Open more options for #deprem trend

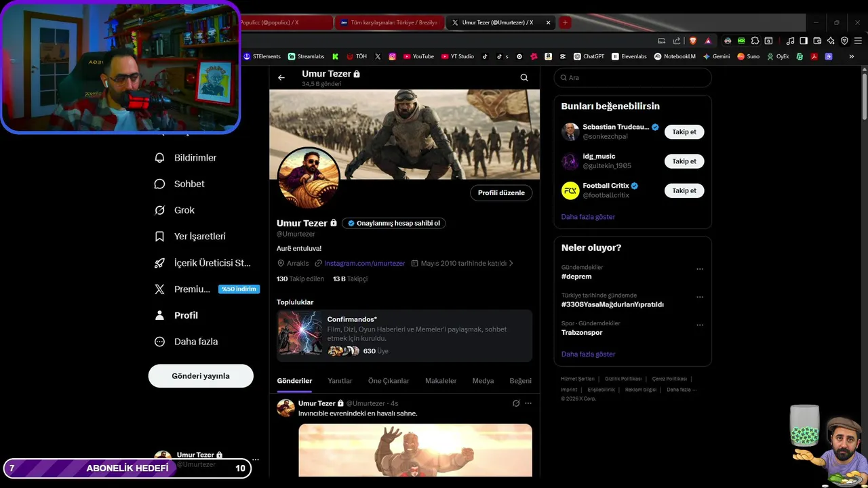[700, 269]
